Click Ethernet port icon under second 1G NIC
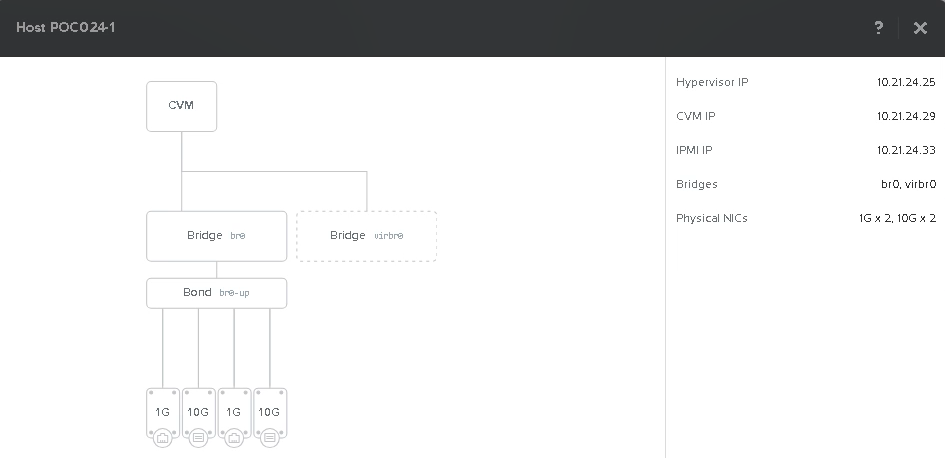The height and width of the screenshot is (458, 945). [234, 436]
